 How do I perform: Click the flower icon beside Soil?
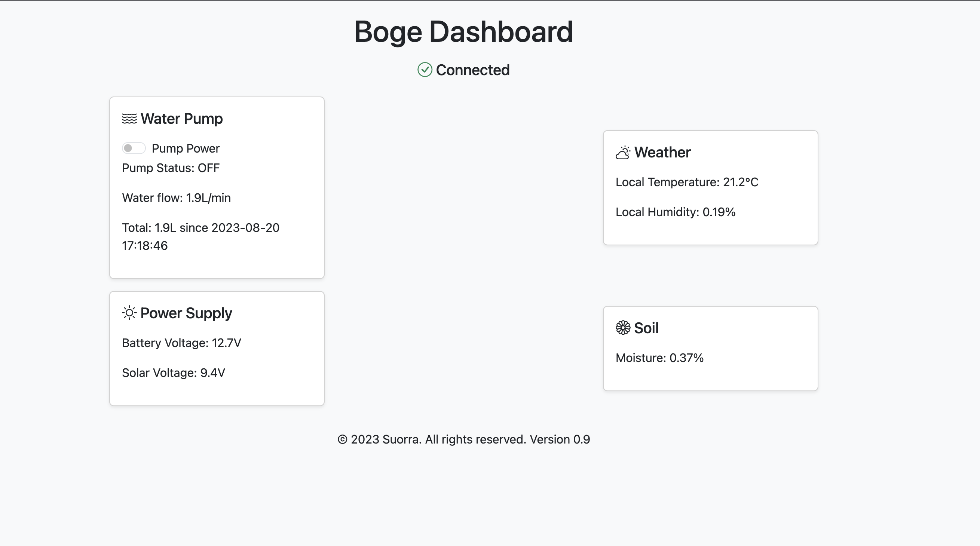click(x=623, y=328)
